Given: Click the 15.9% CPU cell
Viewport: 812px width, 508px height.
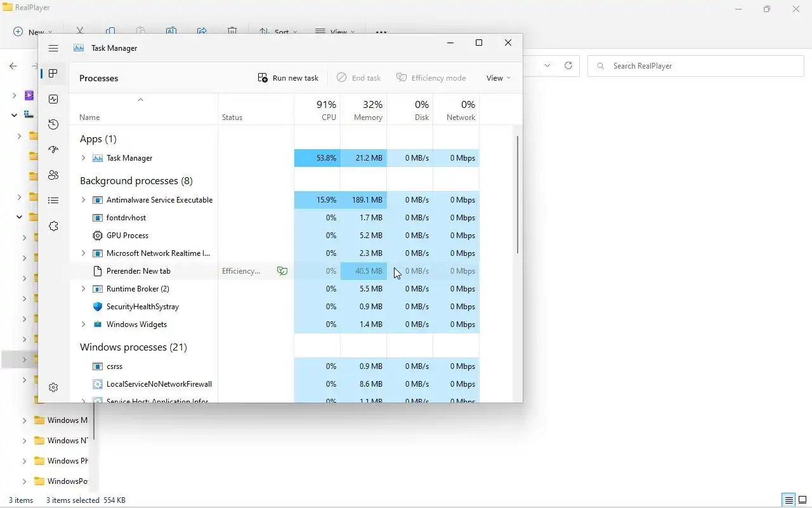Looking at the screenshot, I should pyautogui.click(x=317, y=200).
